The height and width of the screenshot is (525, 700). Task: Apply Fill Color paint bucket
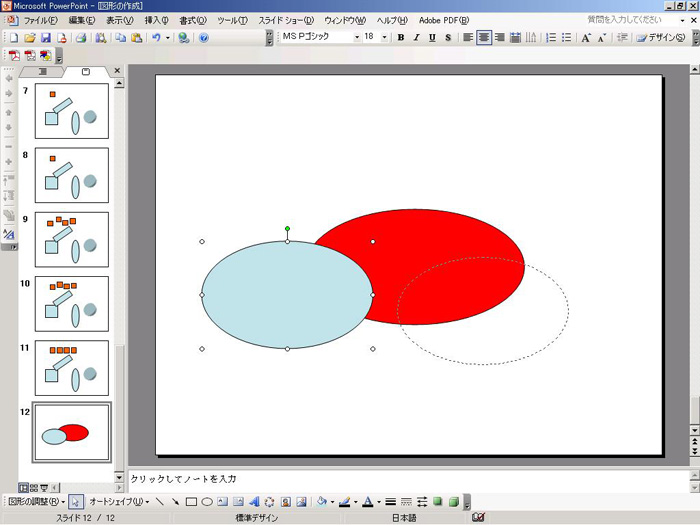[321, 502]
